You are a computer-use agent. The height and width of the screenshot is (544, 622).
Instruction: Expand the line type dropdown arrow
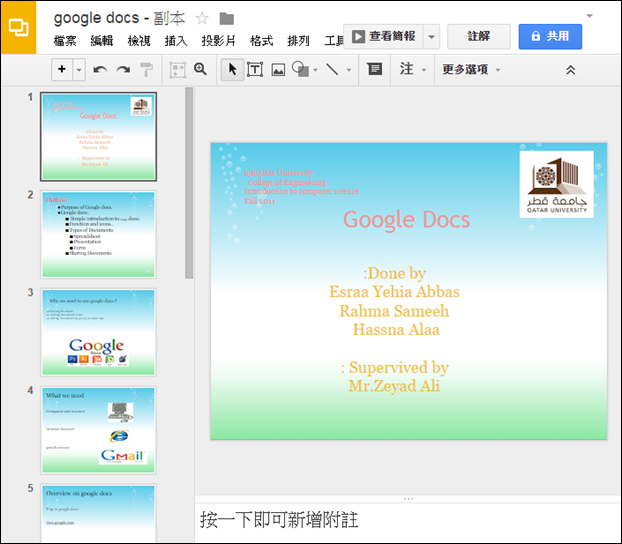click(x=349, y=70)
